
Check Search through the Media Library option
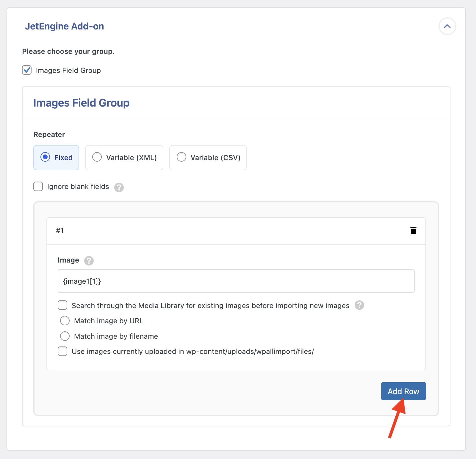click(62, 305)
